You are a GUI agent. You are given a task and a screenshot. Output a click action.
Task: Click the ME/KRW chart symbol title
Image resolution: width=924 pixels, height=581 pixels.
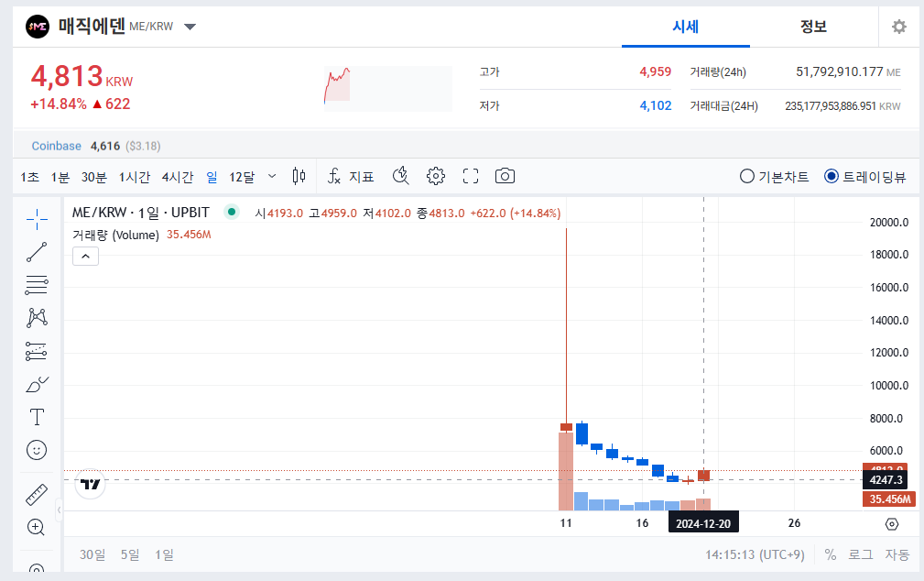(141, 213)
